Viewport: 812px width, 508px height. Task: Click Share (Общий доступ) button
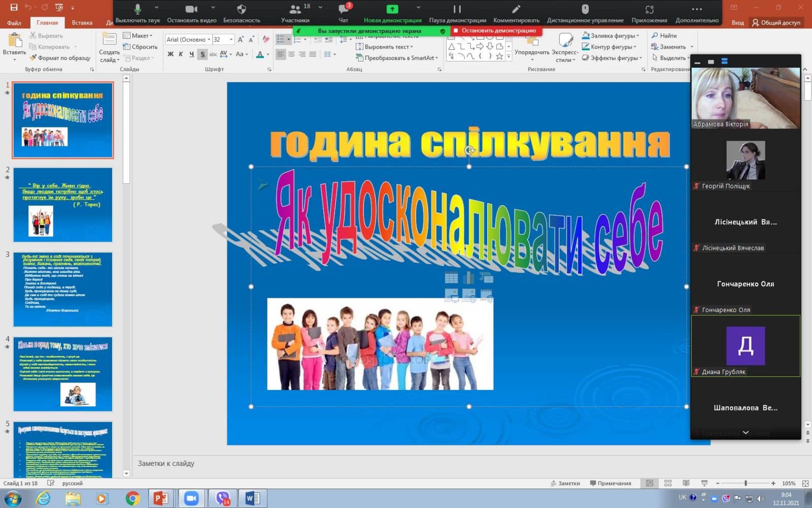tap(776, 22)
